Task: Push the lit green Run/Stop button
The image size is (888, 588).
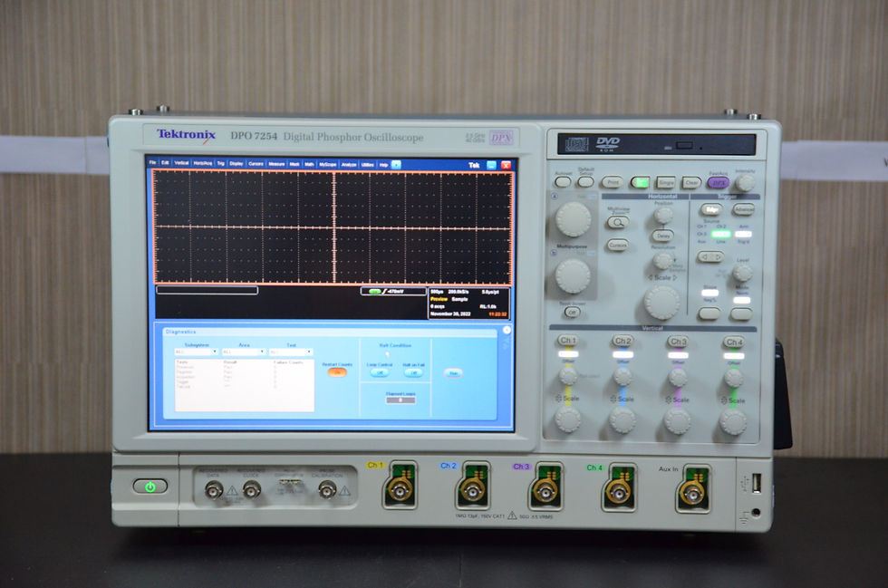Action: tap(640, 182)
